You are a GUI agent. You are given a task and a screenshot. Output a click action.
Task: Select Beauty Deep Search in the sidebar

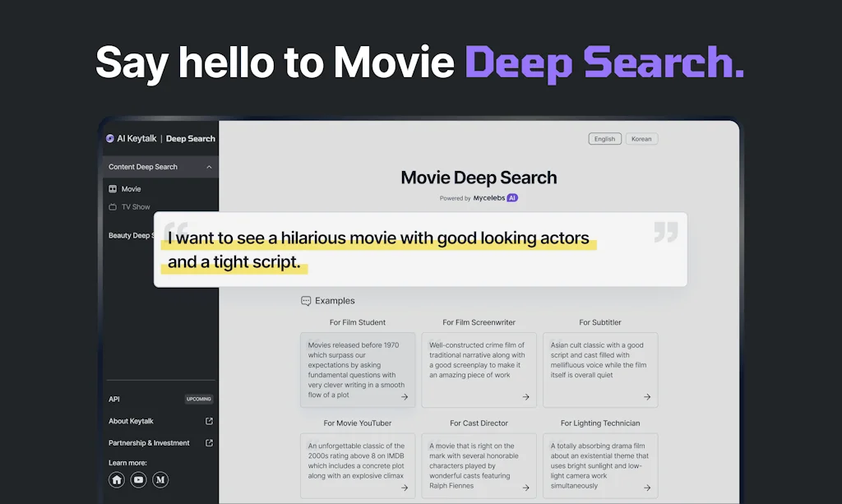click(x=132, y=235)
